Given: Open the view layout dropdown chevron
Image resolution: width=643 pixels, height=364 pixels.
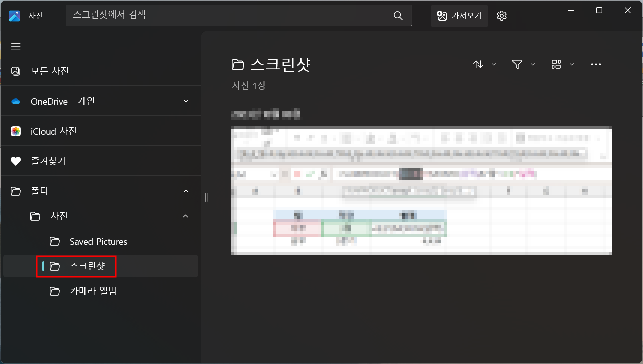Looking at the screenshot, I should coord(572,64).
